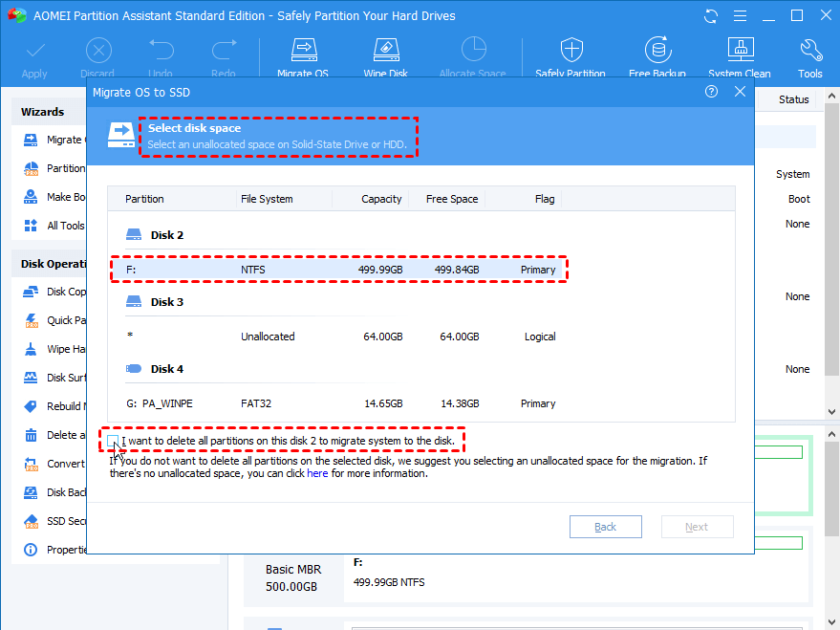Check delete all partitions on disk 2

[x=113, y=441]
